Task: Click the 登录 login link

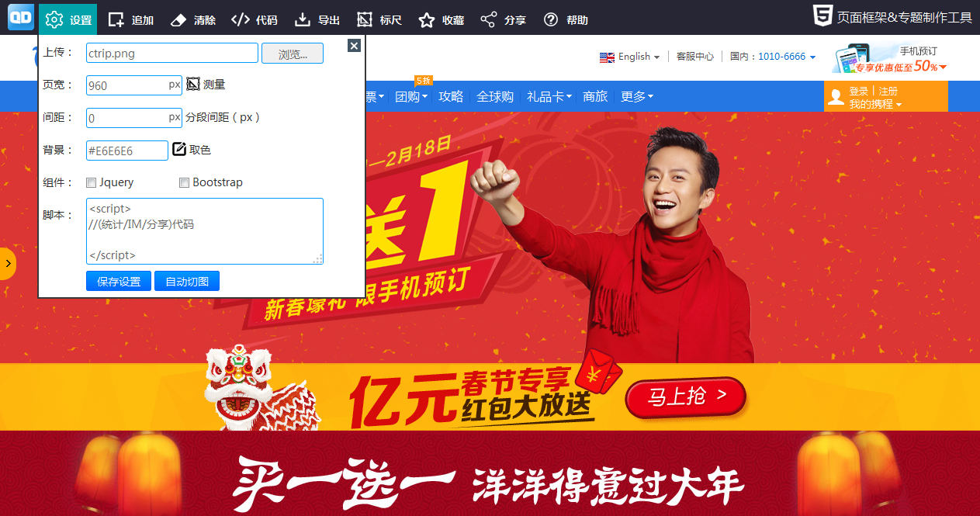Action: [859, 91]
